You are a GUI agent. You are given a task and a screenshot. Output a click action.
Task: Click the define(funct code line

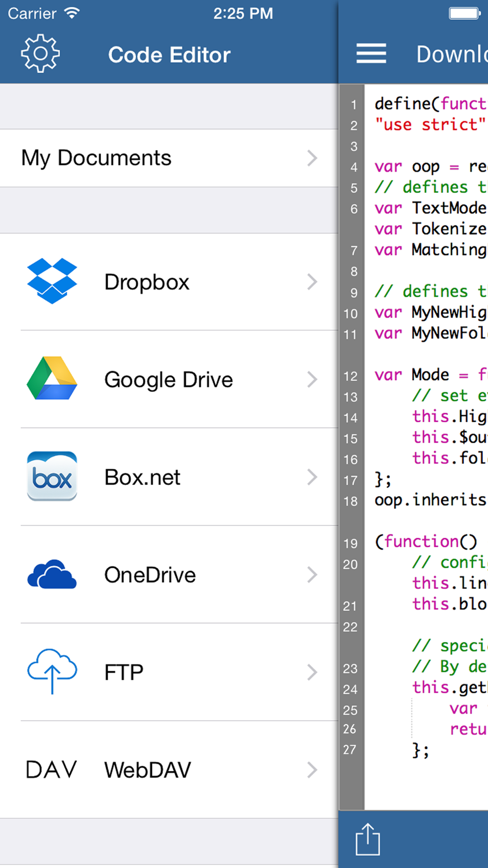pos(431,103)
